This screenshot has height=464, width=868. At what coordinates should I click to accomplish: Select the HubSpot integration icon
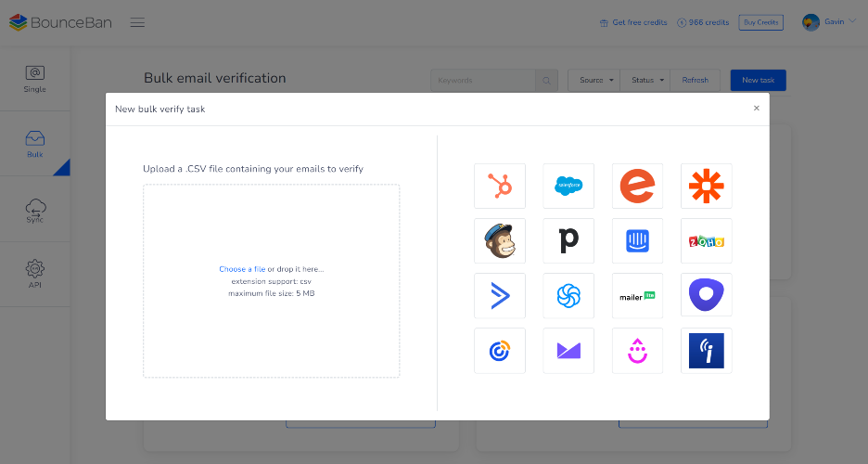pyautogui.click(x=500, y=187)
